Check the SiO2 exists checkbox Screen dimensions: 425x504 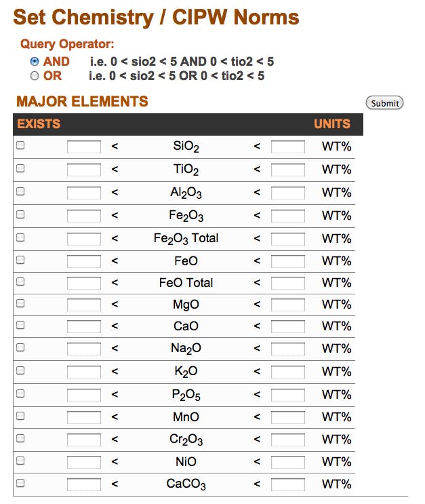point(20,145)
